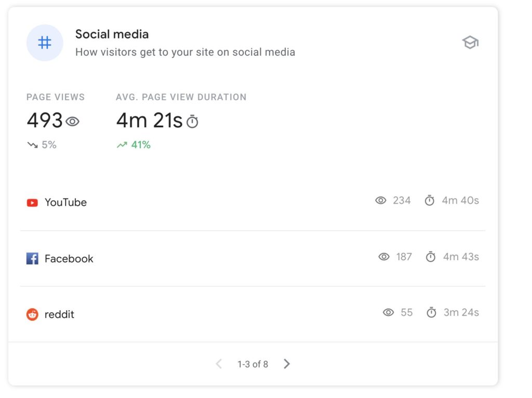Screen dimensions: 532x398
Task: Click the Social media card title
Action: point(112,34)
